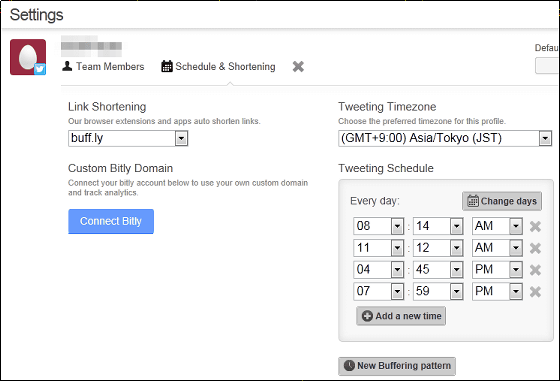
Task: Open the Team Members tab
Action: pos(103,66)
